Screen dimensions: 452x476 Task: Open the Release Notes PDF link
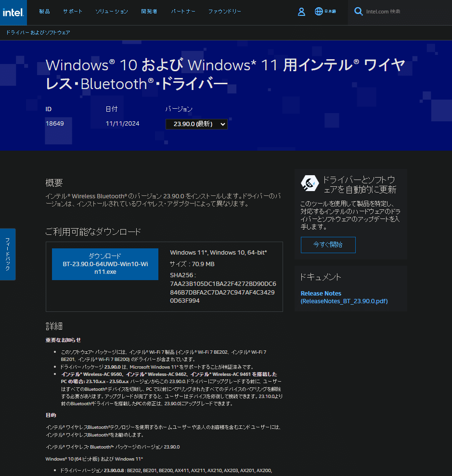(344, 297)
